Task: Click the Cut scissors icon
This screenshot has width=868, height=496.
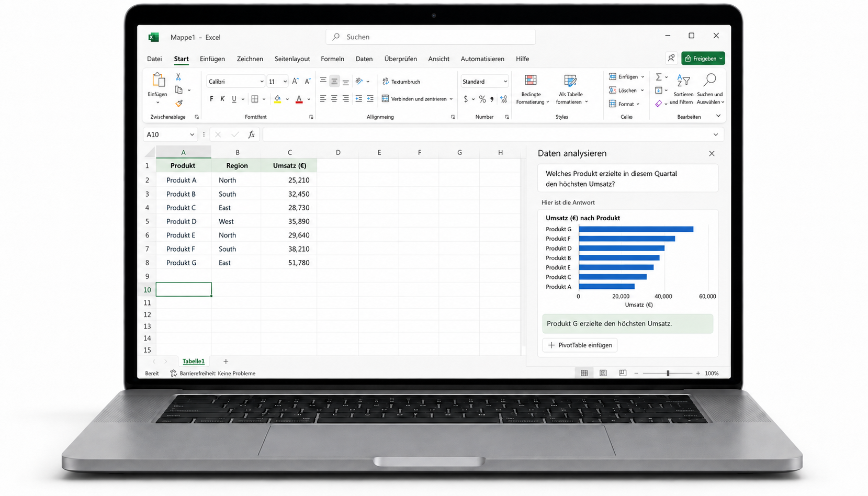Action: tap(178, 77)
